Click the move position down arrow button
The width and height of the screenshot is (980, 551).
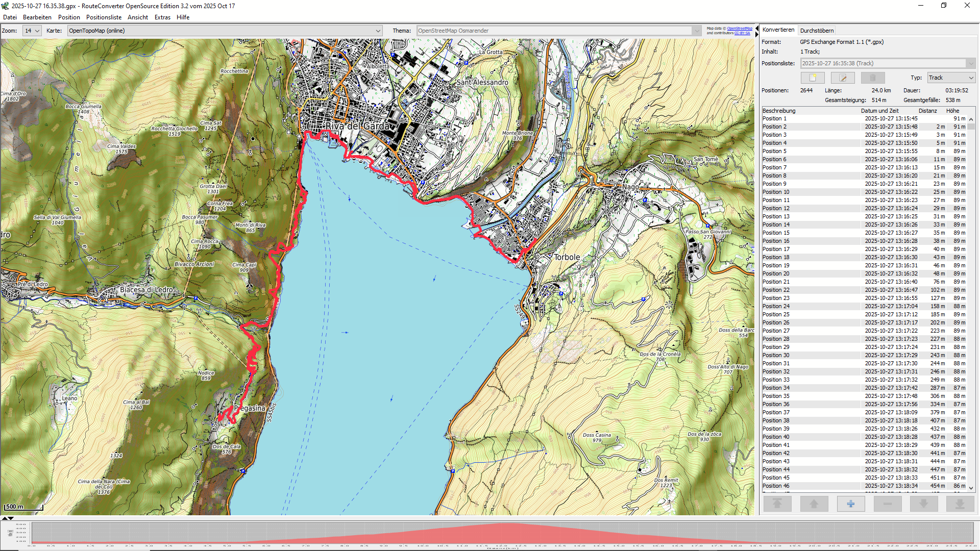924,504
